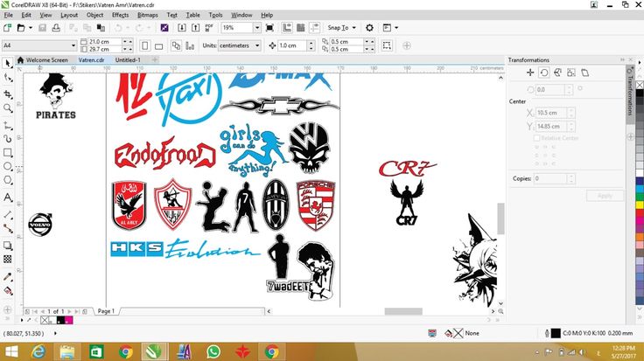Toggle show rulers button

click(287, 27)
